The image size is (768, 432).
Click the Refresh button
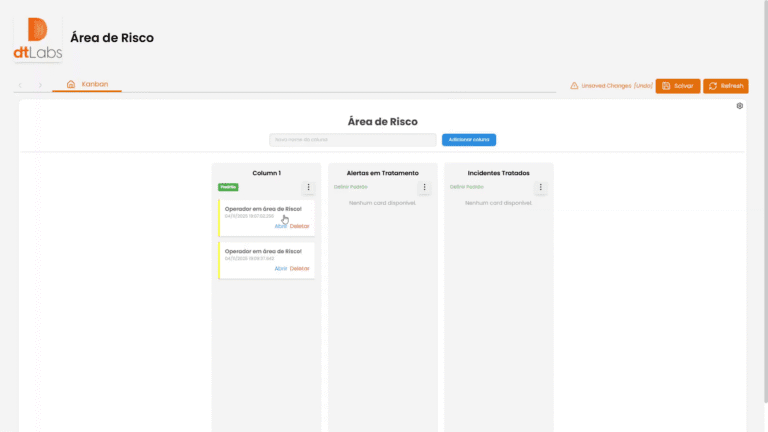(x=725, y=86)
